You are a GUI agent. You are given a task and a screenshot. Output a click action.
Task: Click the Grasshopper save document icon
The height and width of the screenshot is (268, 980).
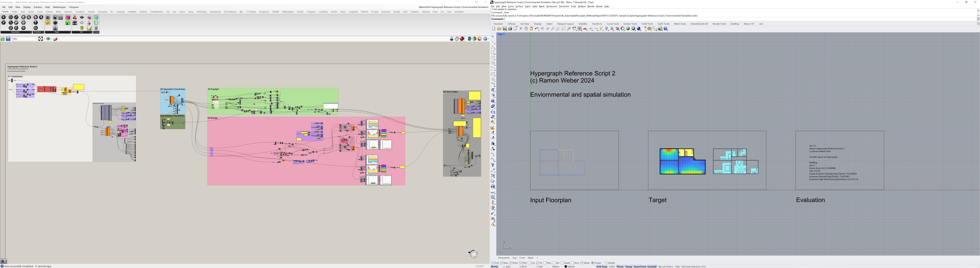tap(8, 39)
